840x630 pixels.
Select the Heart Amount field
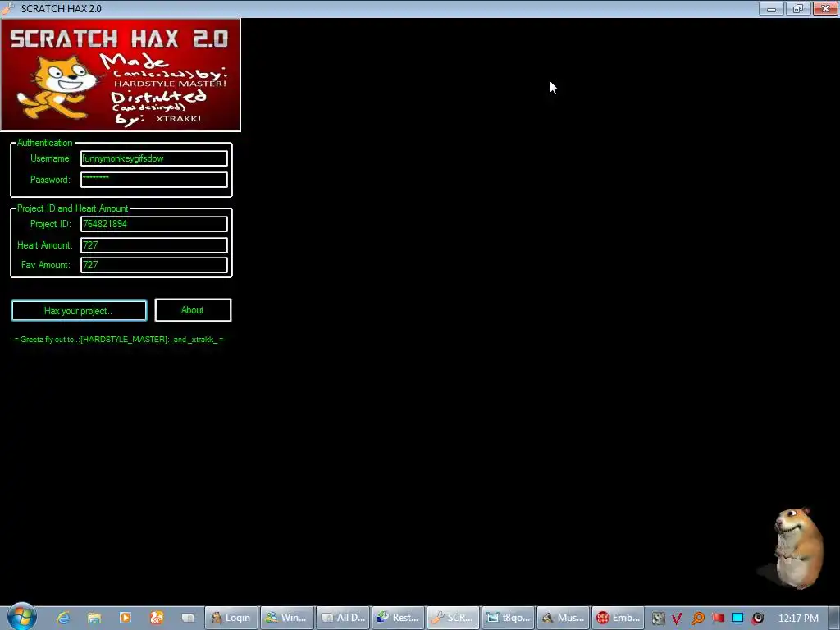(x=153, y=244)
